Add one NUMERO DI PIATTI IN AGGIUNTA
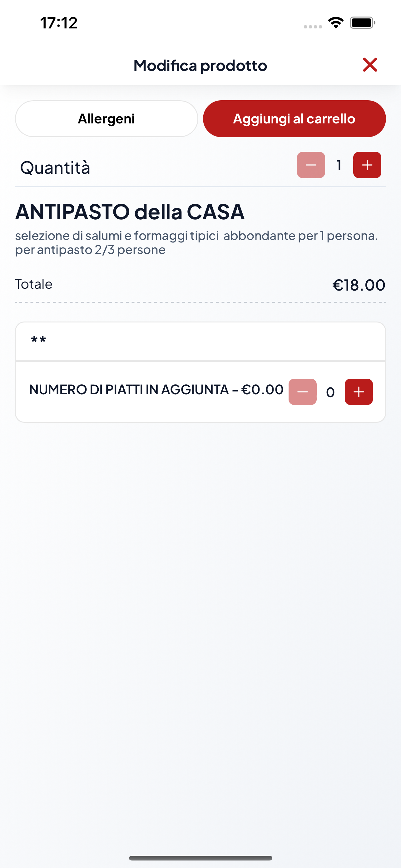This screenshot has width=401, height=868. [359, 392]
